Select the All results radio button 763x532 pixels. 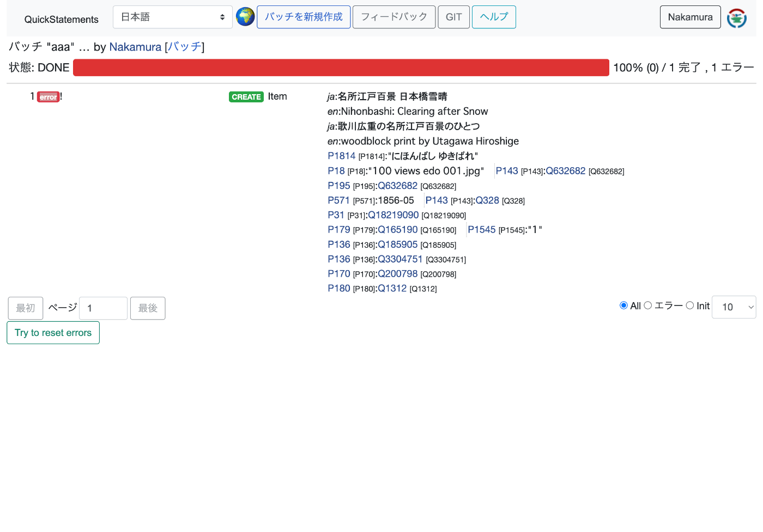point(623,305)
